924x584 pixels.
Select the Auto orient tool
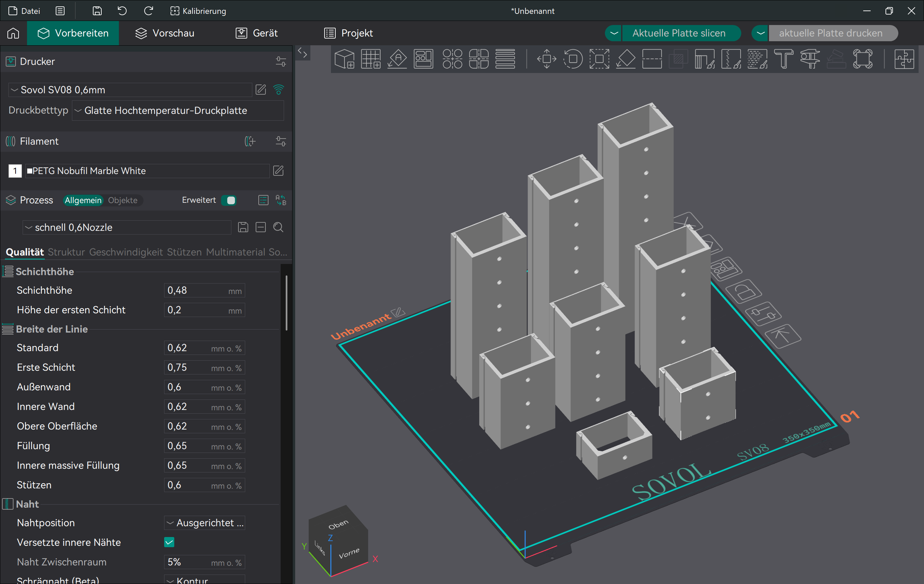coord(397,59)
